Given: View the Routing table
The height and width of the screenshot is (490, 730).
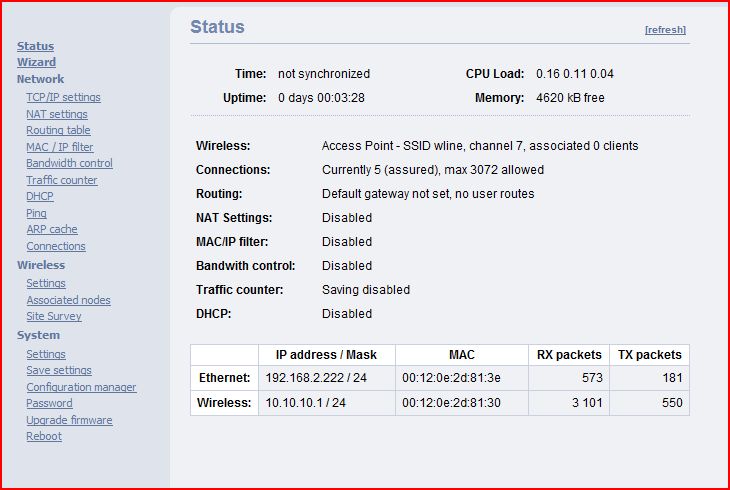Looking at the screenshot, I should pyautogui.click(x=58, y=130).
